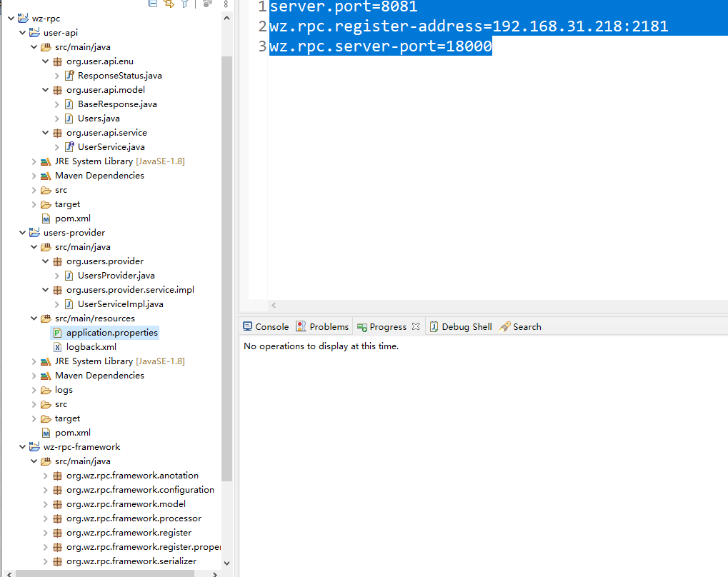Click the application.properties file icon
Viewport: 728px width, 577px height.
point(57,333)
